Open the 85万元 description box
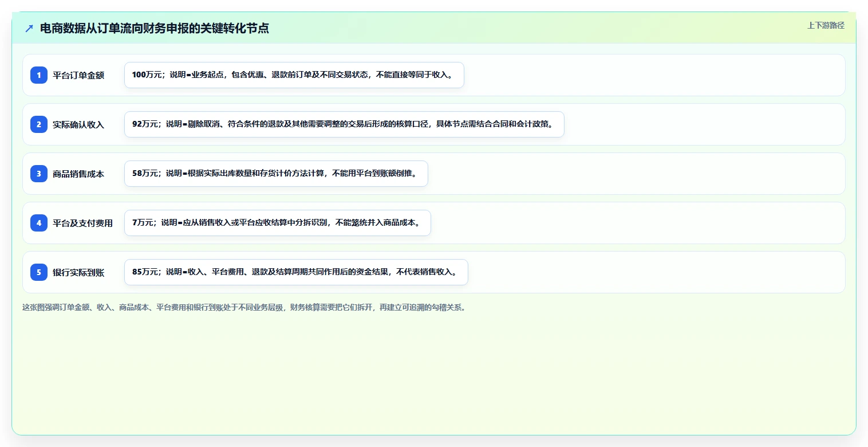This screenshot has width=868, height=447. click(296, 272)
